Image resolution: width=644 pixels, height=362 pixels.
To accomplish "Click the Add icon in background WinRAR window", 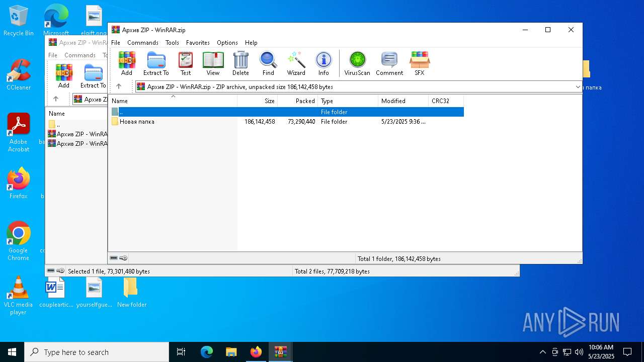I will coord(64,76).
